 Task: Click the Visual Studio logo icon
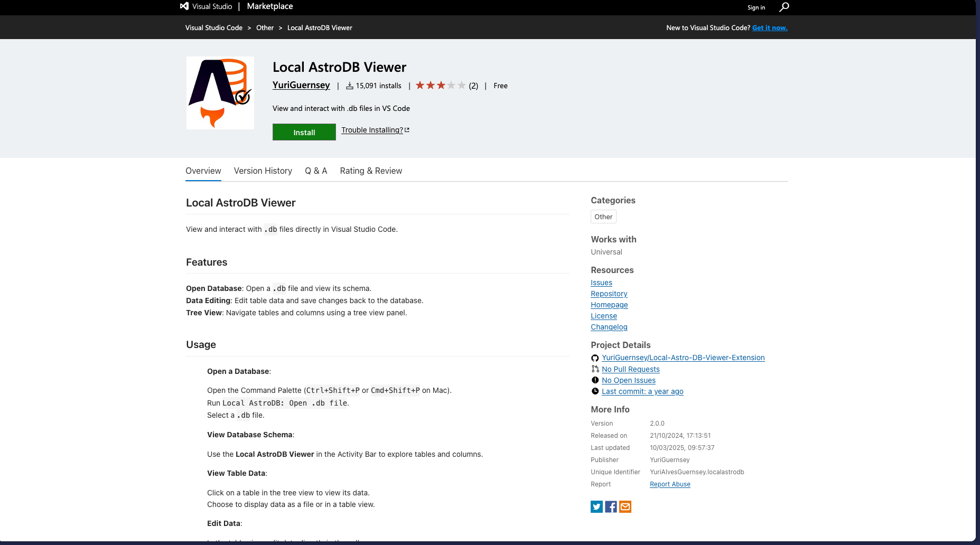pos(184,6)
